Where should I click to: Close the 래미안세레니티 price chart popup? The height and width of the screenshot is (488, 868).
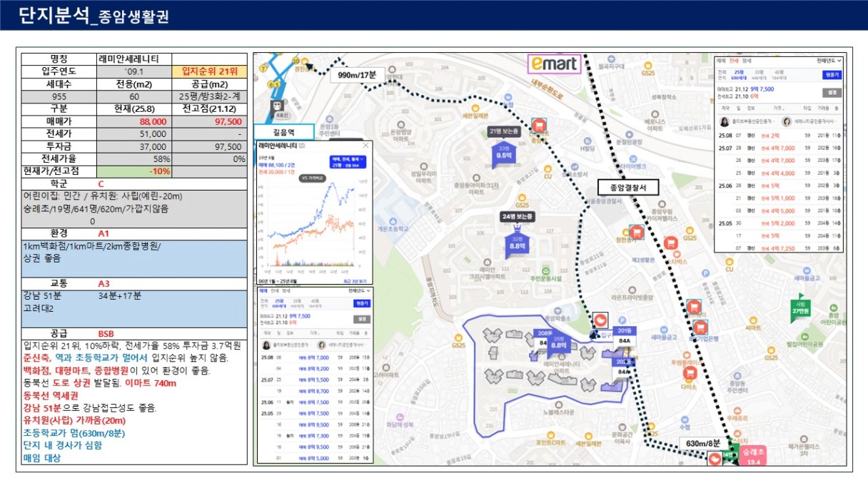(366, 146)
